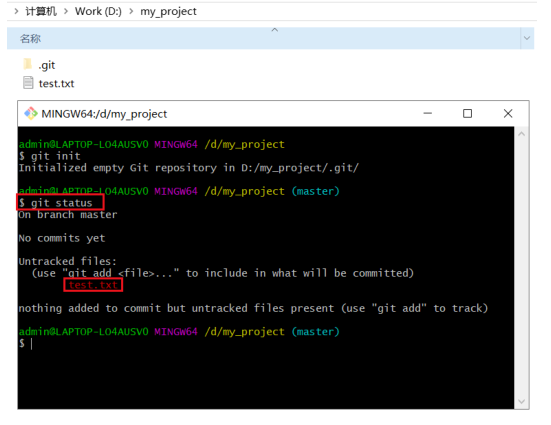This screenshot has width=551, height=425.
Task: Expand chevron after 计算机 breadcrumb
Action: (x=66, y=11)
